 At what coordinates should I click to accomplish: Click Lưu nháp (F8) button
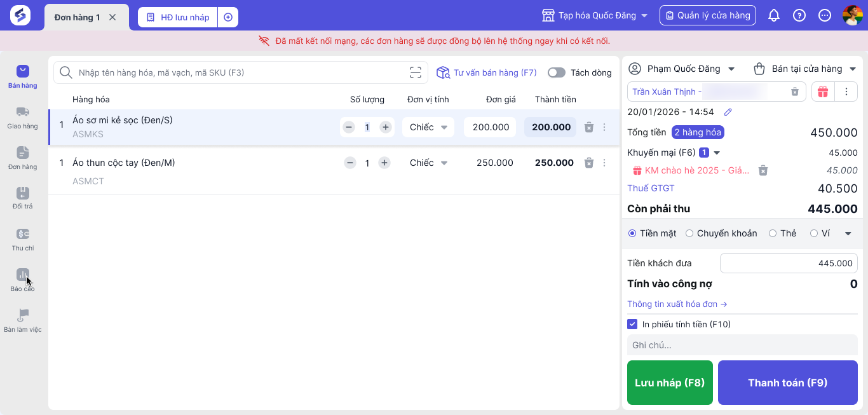pos(670,383)
